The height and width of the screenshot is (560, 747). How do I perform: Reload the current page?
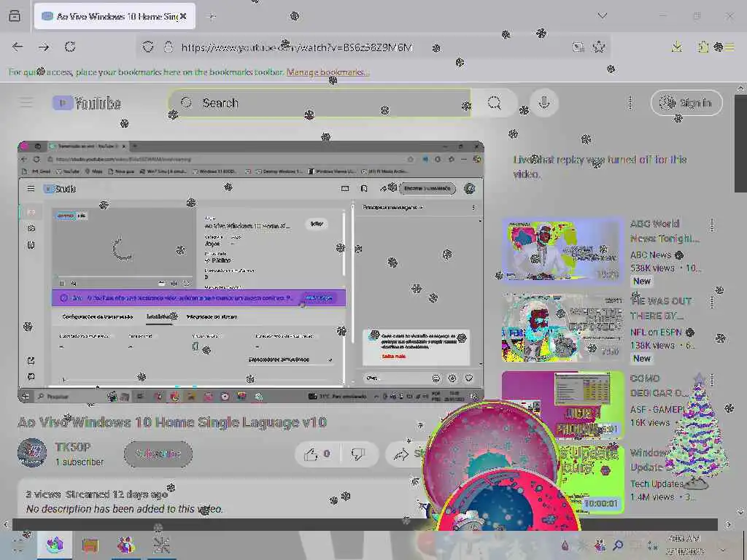[x=70, y=47]
